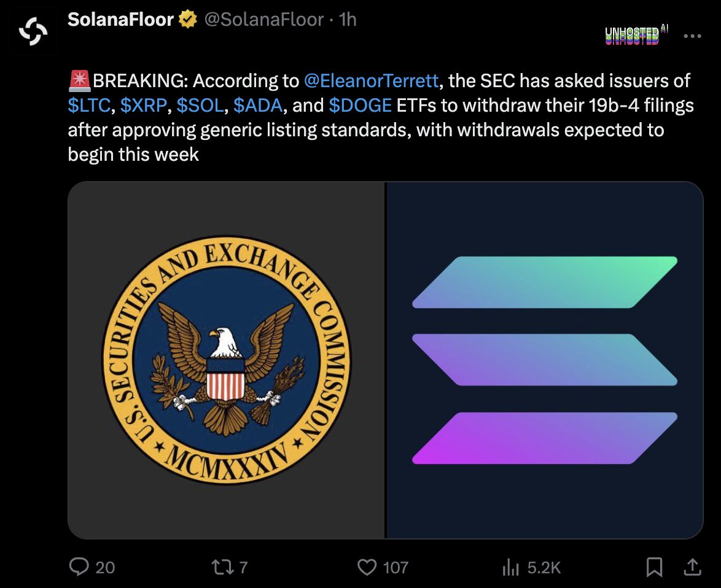View analytics via the bar chart icon
The height and width of the screenshot is (588, 721).
tap(510, 567)
